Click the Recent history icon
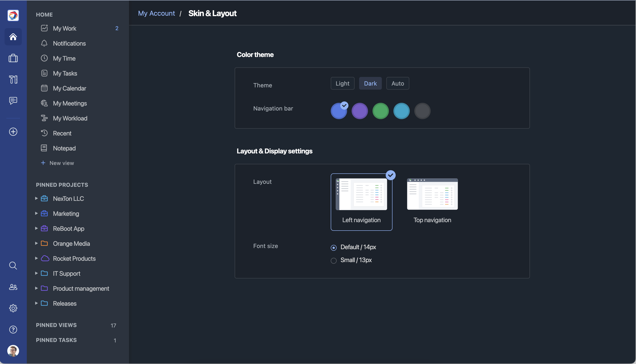 click(44, 133)
